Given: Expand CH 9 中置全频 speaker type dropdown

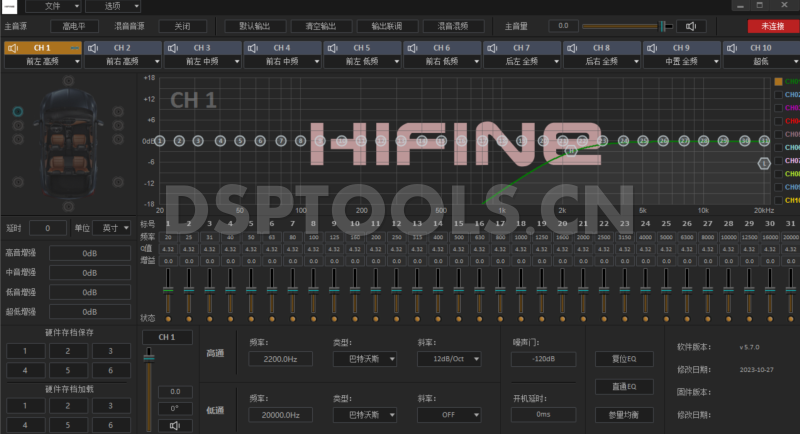Looking at the screenshot, I should click(x=682, y=62).
